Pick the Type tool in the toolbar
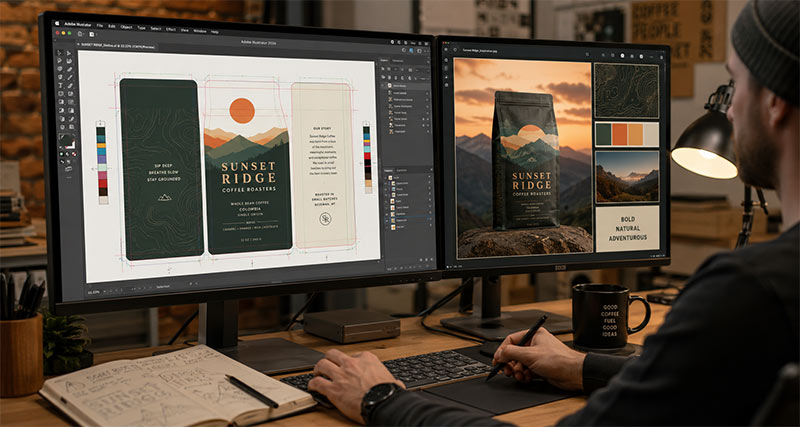Screen dimensions: 800x427 pos(60,85)
